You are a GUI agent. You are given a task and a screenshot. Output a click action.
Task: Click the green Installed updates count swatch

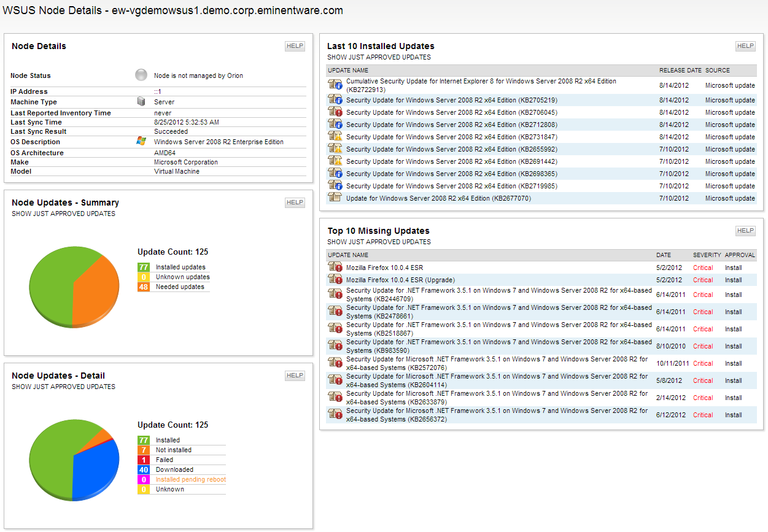coord(144,267)
